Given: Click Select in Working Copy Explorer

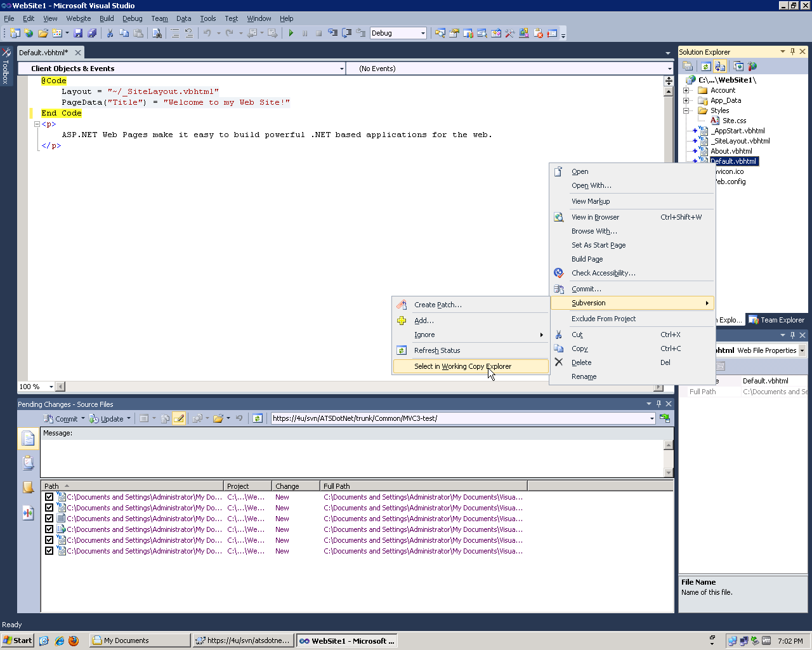Looking at the screenshot, I should coord(471,366).
